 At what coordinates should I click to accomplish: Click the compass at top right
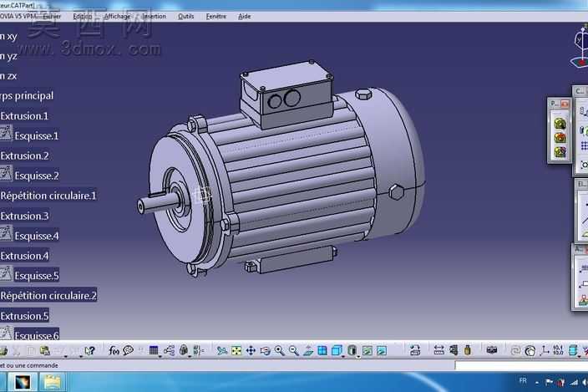[x=580, y=47]
